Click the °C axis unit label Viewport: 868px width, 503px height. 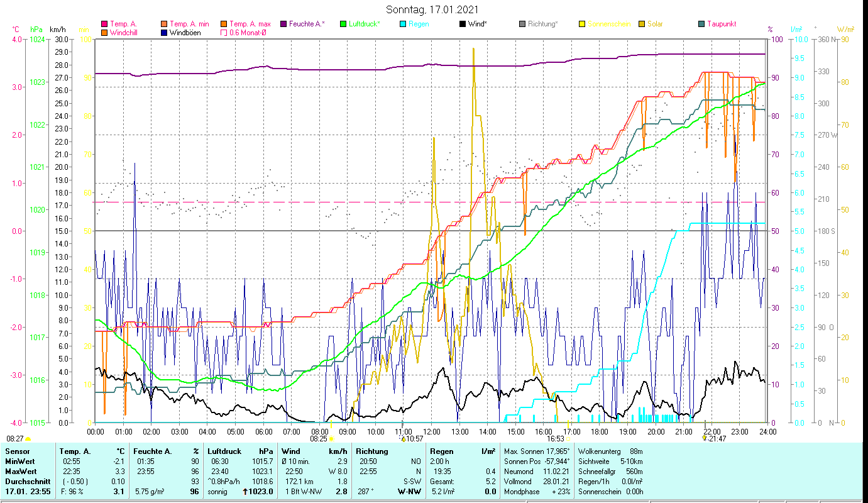click(x=16, y=30)
